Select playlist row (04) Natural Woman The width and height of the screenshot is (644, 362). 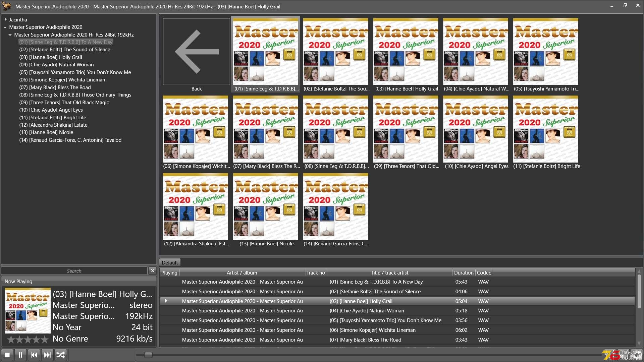[397, 311]
